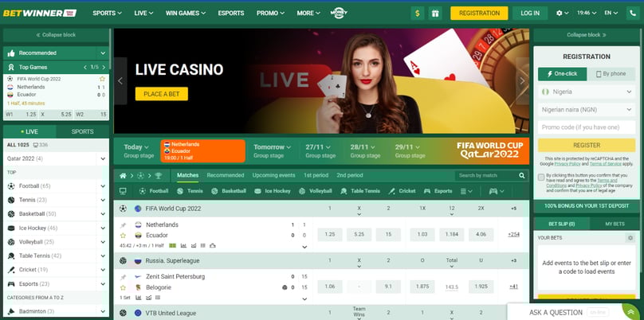Expand the Recommended block in sidebar
Screen dimensions: 644x320
click(x=103, y=53)
